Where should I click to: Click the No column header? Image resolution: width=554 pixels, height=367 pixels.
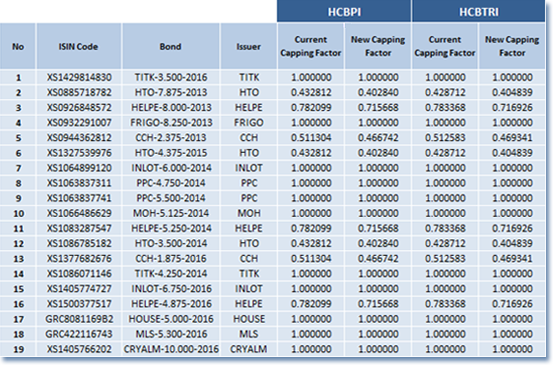point(18,46)
